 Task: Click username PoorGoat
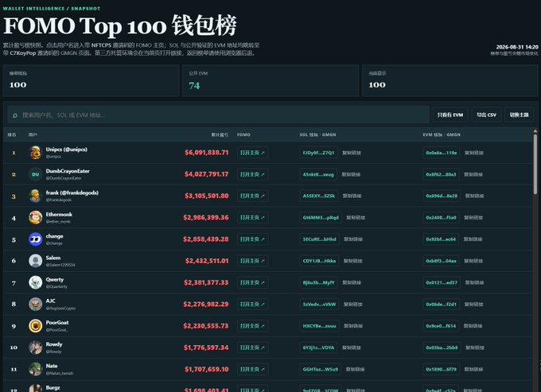click(57, 322)
